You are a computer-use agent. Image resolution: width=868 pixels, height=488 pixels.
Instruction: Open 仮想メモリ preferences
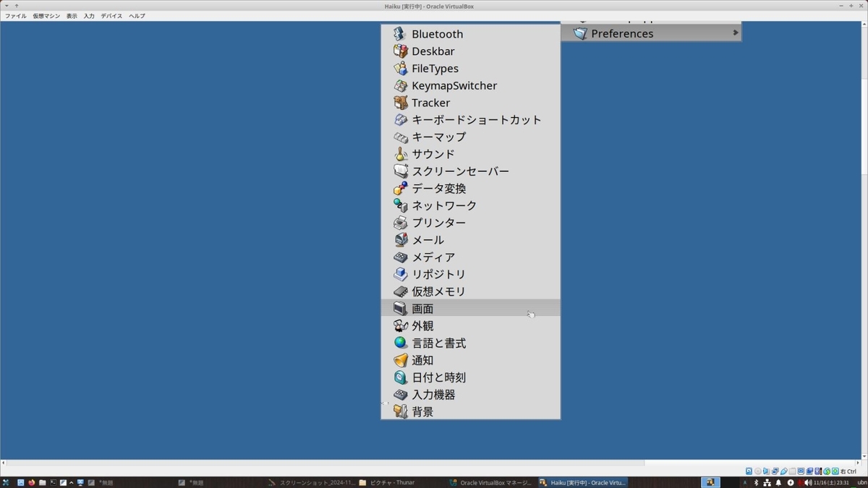(470, 291)
